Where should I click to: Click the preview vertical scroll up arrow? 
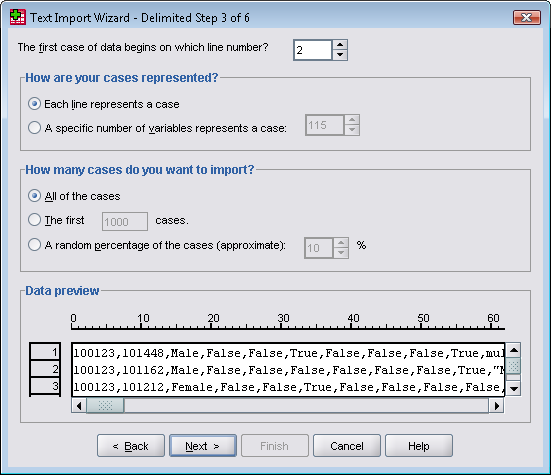click(x=513, y=350)
